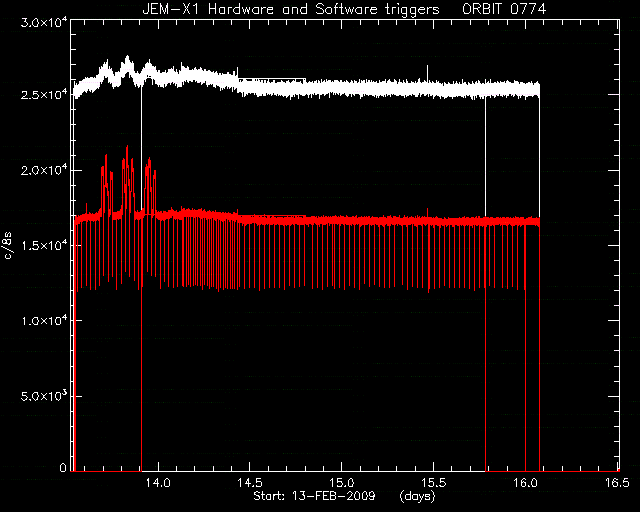
Task: Click the 2.0×10⁴ y-axis tick label
Action: (44, 170)
